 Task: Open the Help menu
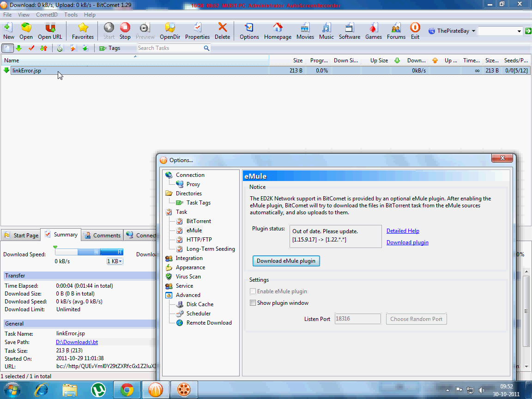(90, 15)
